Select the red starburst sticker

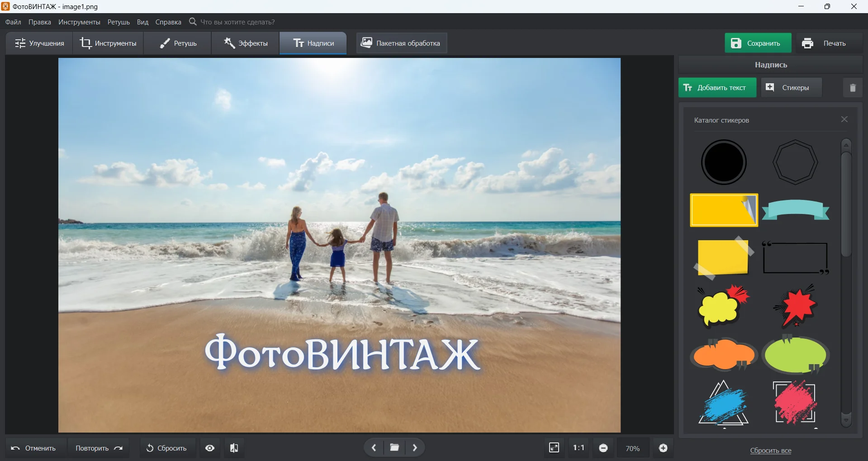pyautogui.click(x=796, y=305)
